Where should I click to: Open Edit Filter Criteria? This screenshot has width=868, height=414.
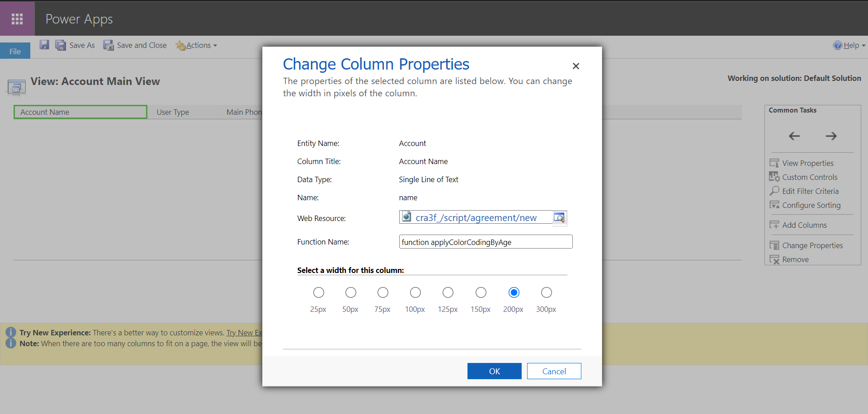(x=809, y=191)
